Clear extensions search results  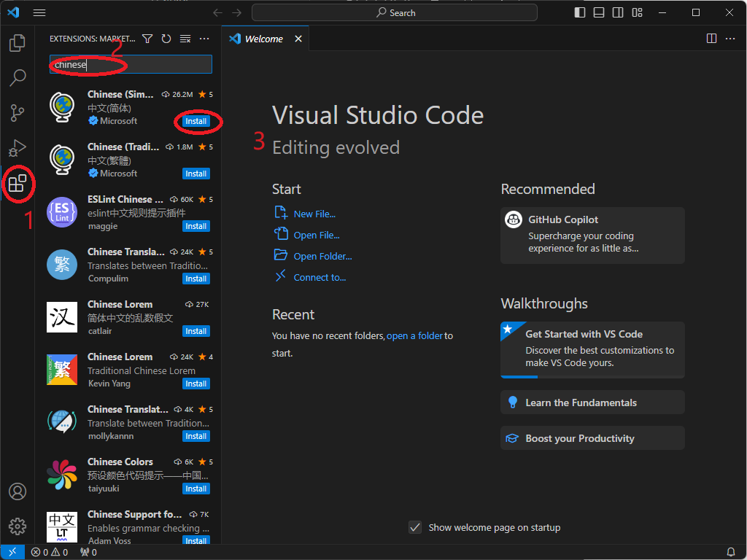click(185, 39)
